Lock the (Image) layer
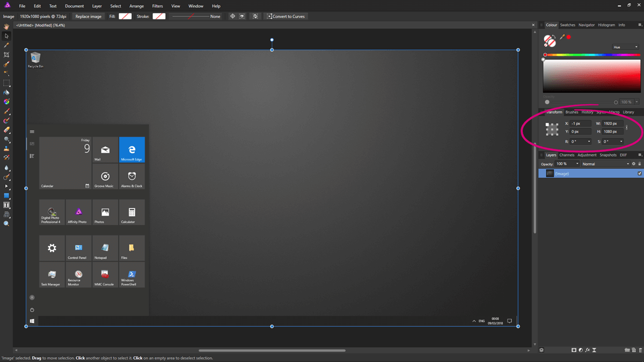644x362 pixels. (640, 164)
